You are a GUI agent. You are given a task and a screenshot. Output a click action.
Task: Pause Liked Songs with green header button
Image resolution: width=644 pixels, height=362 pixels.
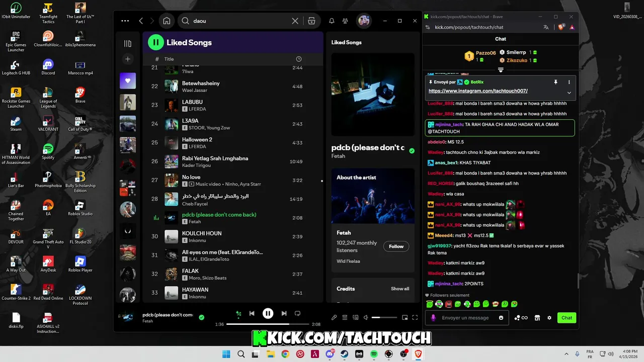pos(156,43)
